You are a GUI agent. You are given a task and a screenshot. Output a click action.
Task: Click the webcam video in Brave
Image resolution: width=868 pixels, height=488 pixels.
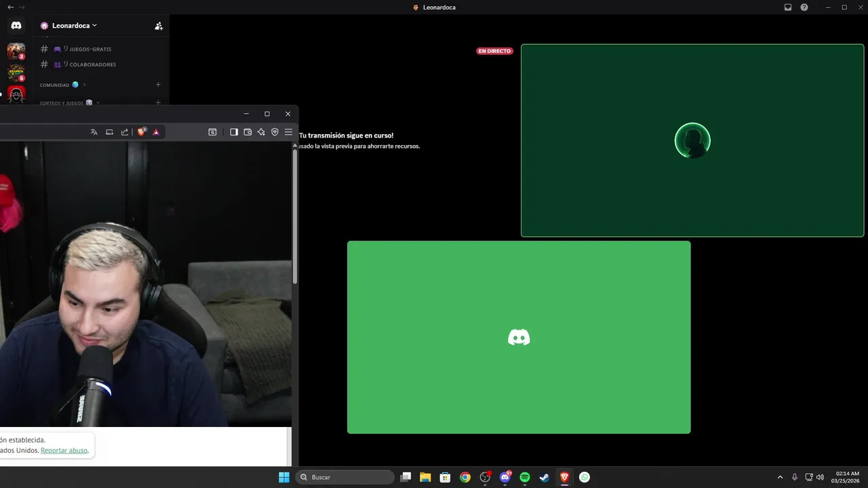[145, 284]
